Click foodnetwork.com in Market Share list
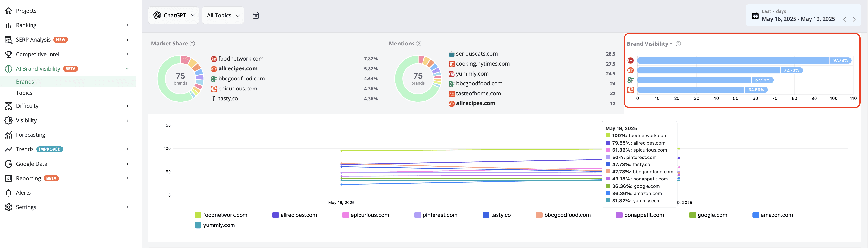This screenshot has width=868, height=248. click(x=241, y=59)
